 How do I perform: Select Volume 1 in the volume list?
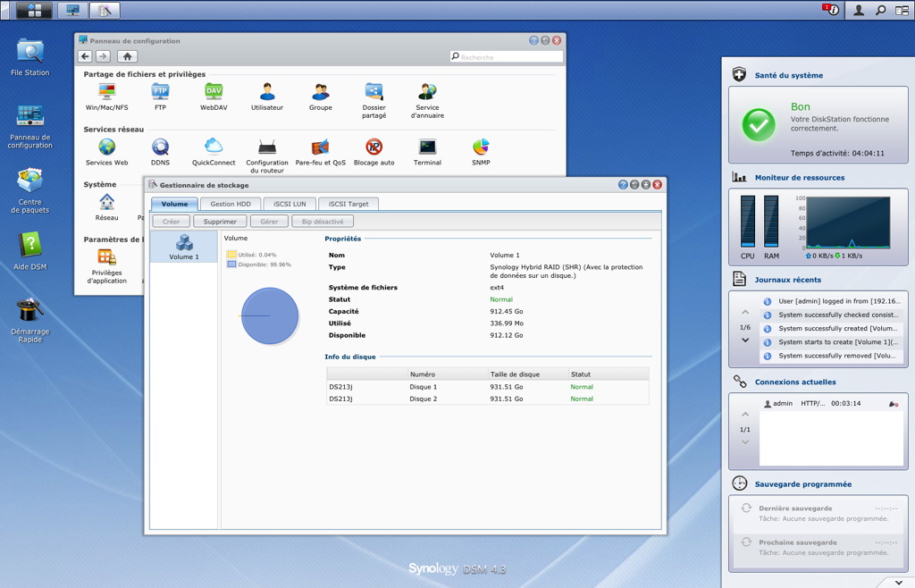point(184,247)
